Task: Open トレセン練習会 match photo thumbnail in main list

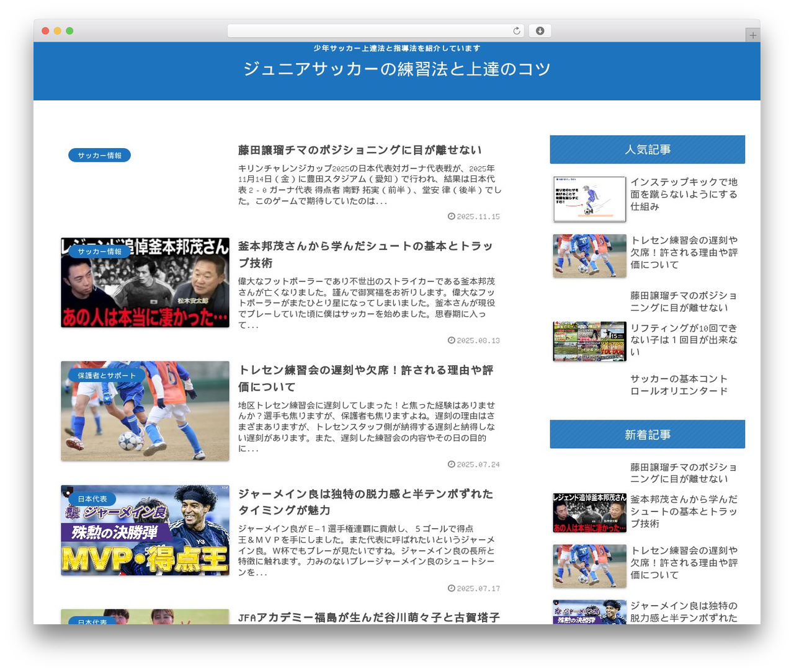Action: pos(145,411)
